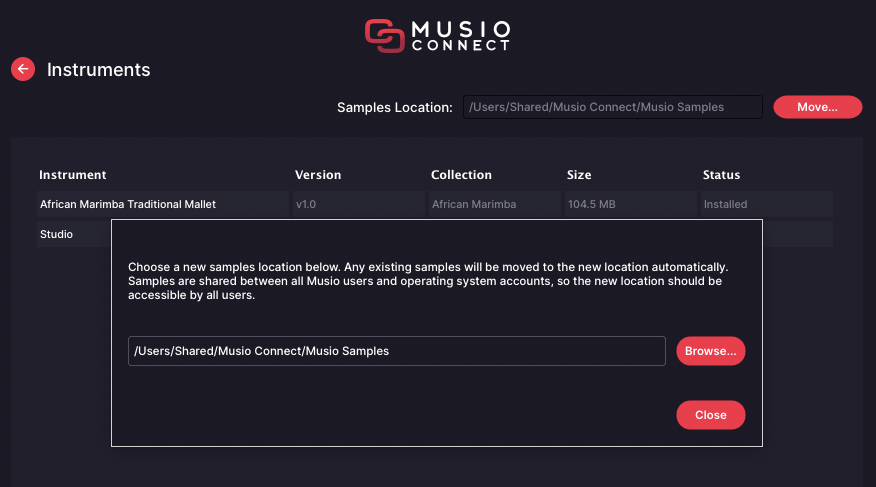Click the African Marimba collection cell
The height and width of the screenshot is (487, 876).
pos(494,204)
